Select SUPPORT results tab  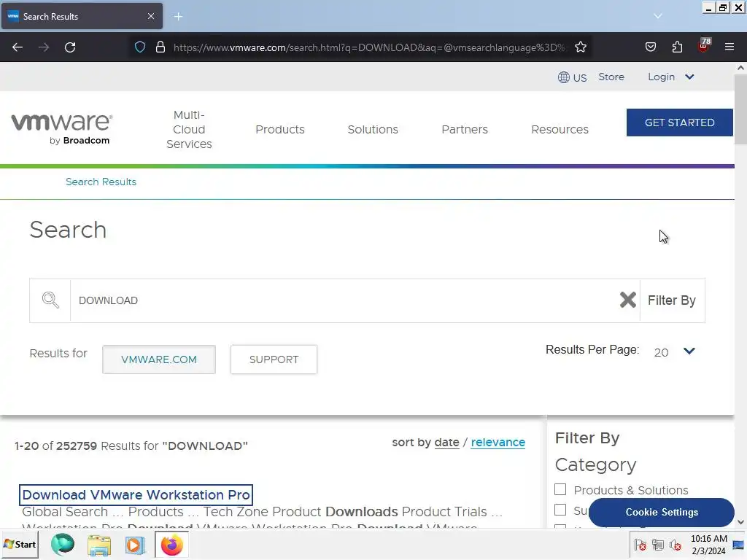[274, 359]
